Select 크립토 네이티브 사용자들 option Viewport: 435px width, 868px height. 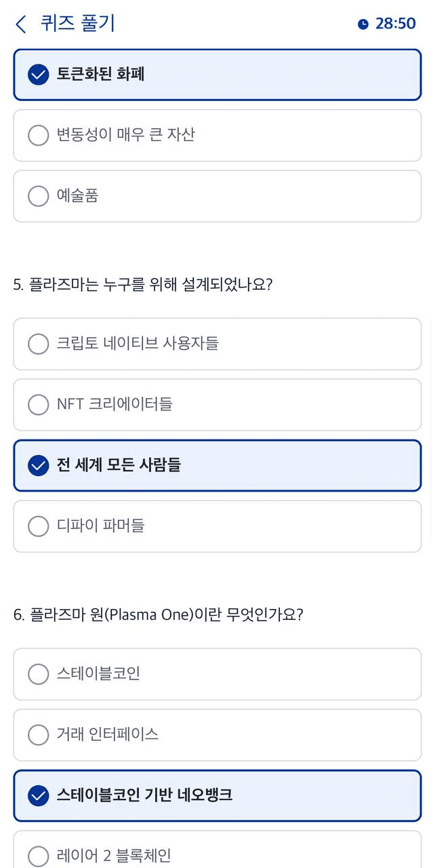pyautogui.click(x=217, y=344)
